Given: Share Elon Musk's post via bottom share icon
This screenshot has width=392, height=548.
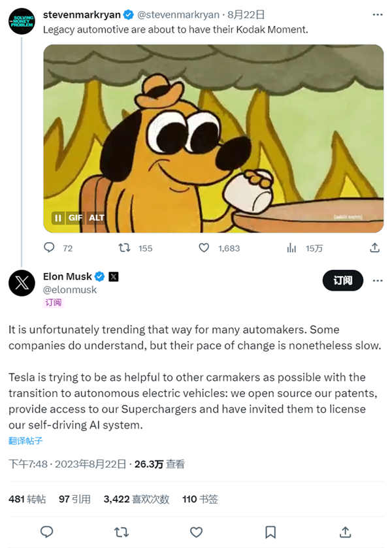Looking at the screenshot, I should (345, 532).
